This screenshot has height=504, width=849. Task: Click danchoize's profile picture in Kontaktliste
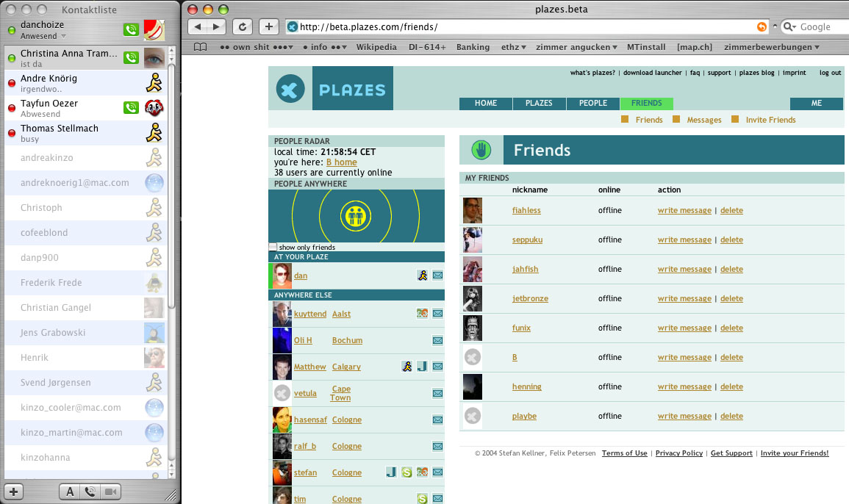pos(154,30)
